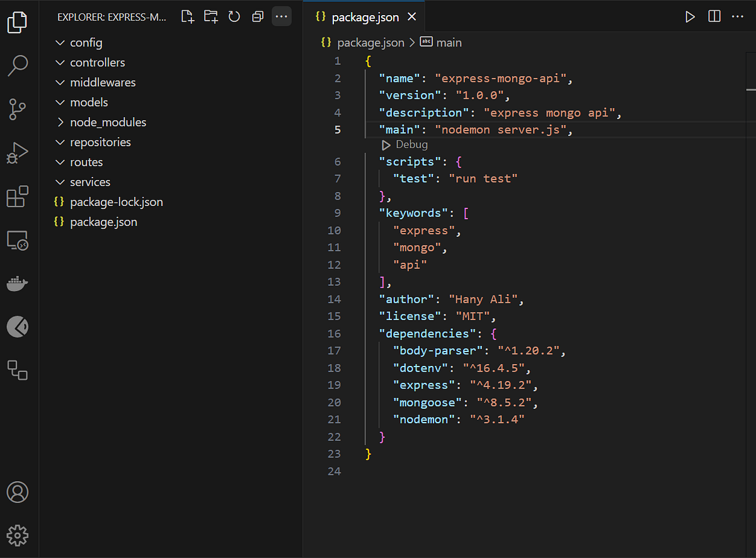Create a new folder in the Explorer
The image size is (756, 558).
210,16
